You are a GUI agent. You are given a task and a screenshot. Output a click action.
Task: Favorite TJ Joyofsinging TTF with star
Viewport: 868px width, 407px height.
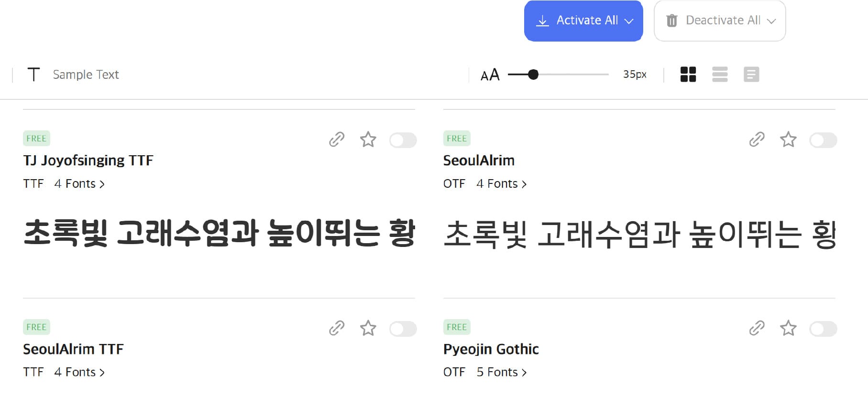point(368,139)
